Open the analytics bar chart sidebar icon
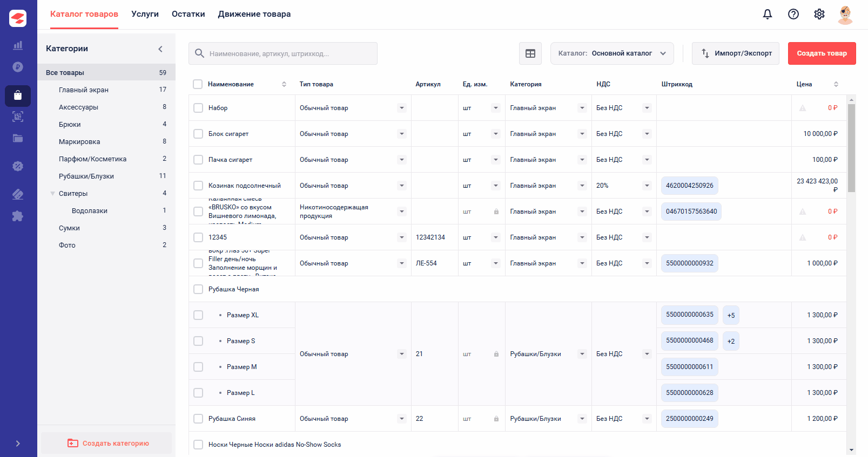 pos(18,45)
